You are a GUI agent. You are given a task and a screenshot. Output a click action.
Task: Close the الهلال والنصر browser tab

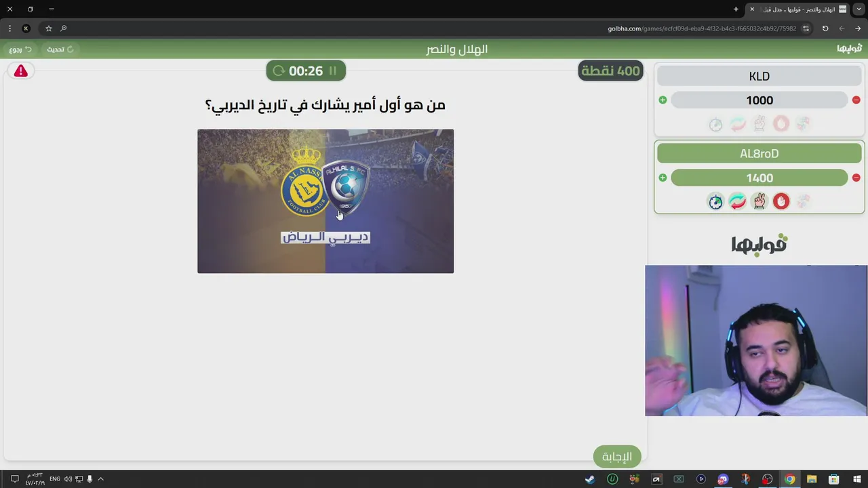pyautogui.click(x=752, y=9)
